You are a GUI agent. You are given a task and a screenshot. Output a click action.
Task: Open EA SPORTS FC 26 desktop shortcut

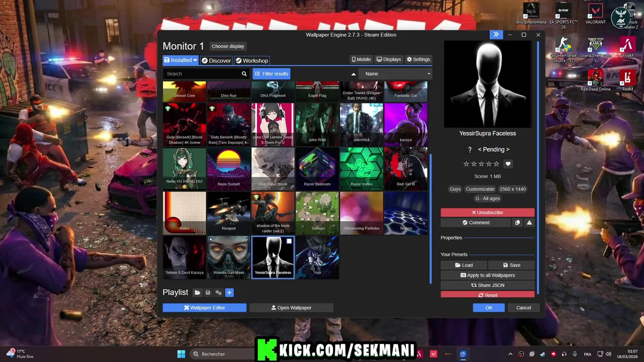click(563, 15)
